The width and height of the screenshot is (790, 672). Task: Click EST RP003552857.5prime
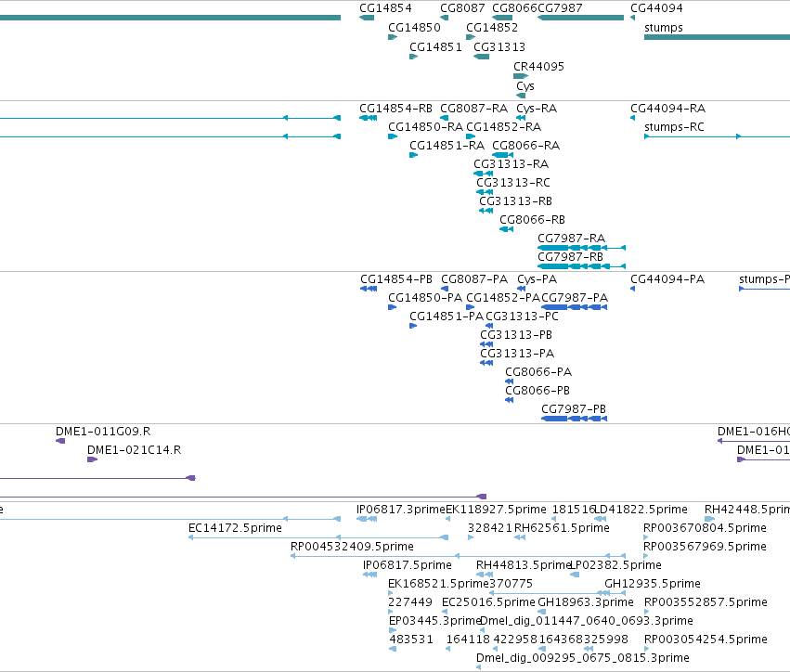coord(706,603)
